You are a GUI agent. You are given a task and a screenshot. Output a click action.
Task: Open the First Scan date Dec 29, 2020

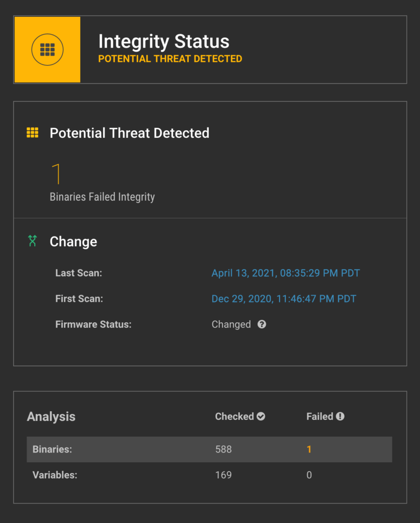pos(284,298)
